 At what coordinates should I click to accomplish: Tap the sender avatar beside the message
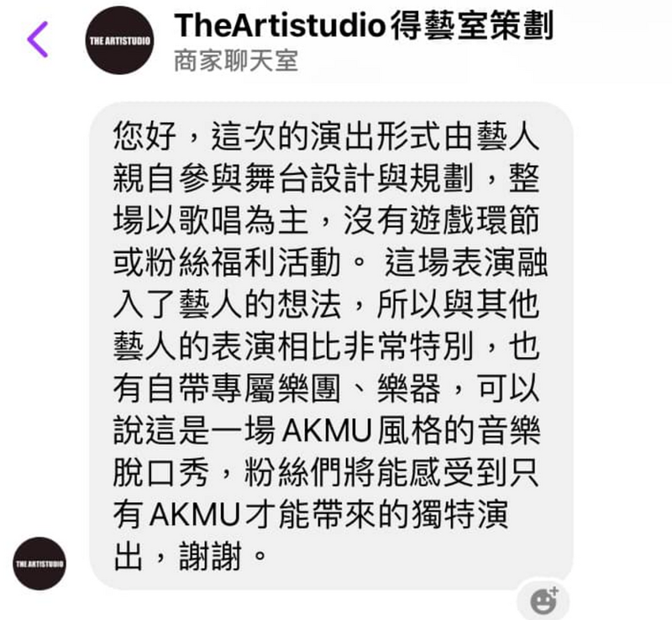point(39,564)
